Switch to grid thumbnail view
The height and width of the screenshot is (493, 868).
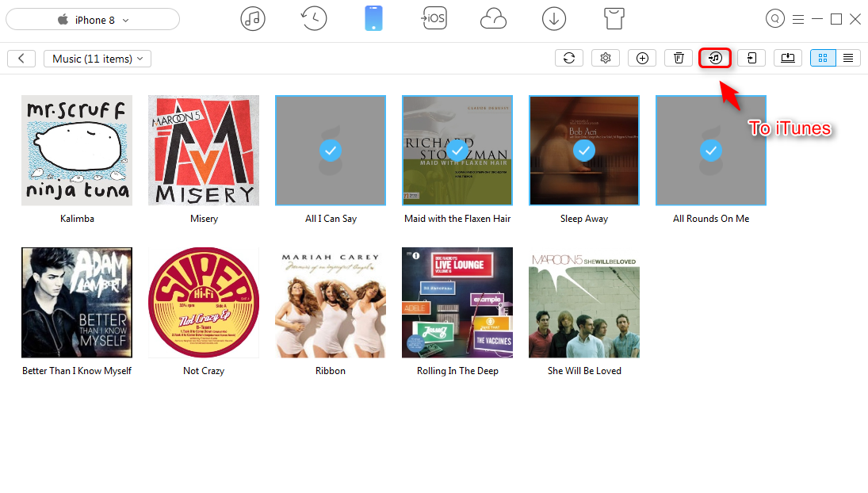point(823,58)
